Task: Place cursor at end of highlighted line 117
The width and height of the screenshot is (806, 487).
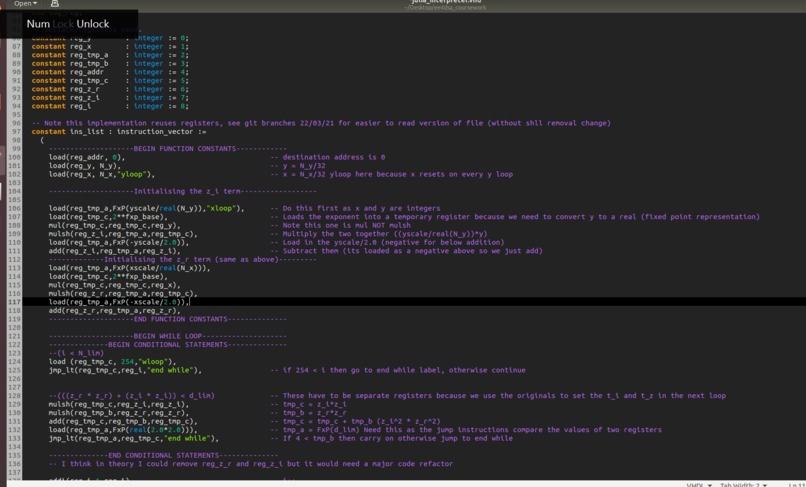Action: point(190,302)
